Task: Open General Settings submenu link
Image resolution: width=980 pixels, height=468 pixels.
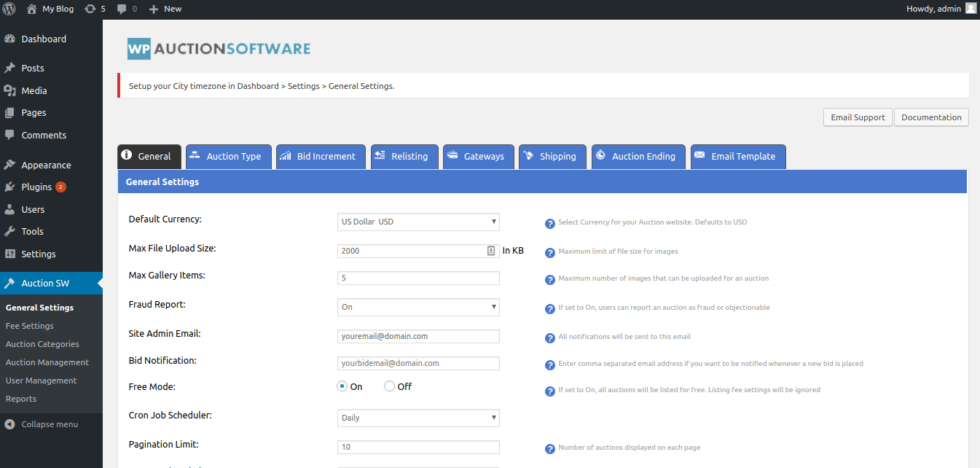Action: tap(39, 308)
